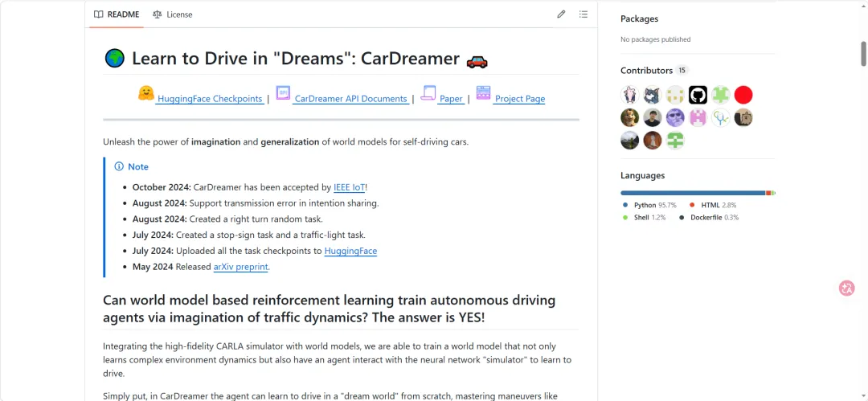The height and width of the screenshot is (401, 868).
Task: Open the green identicon avatar beside the red circle
Action: (x=721, y=96)
